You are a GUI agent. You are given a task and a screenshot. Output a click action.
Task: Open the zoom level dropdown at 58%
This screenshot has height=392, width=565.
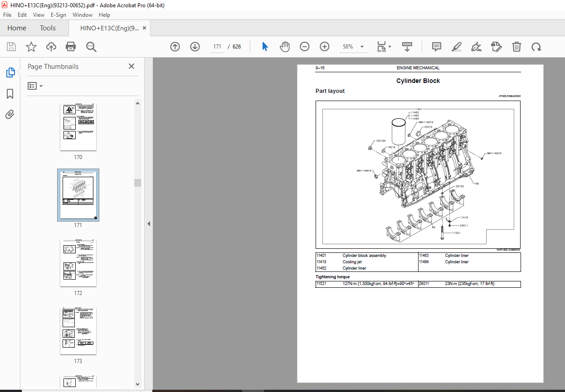[x=362, y=47]
